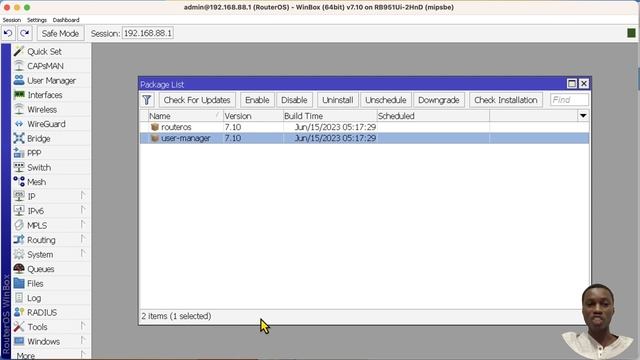Click the Session address field

pyautogui.click(x=147, y=33)
